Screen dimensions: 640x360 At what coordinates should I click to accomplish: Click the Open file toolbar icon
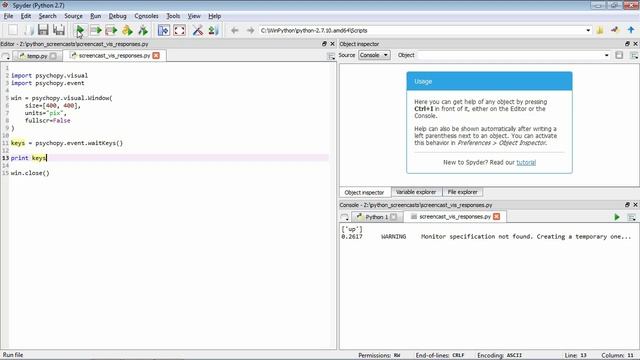[x=28, y=30]
